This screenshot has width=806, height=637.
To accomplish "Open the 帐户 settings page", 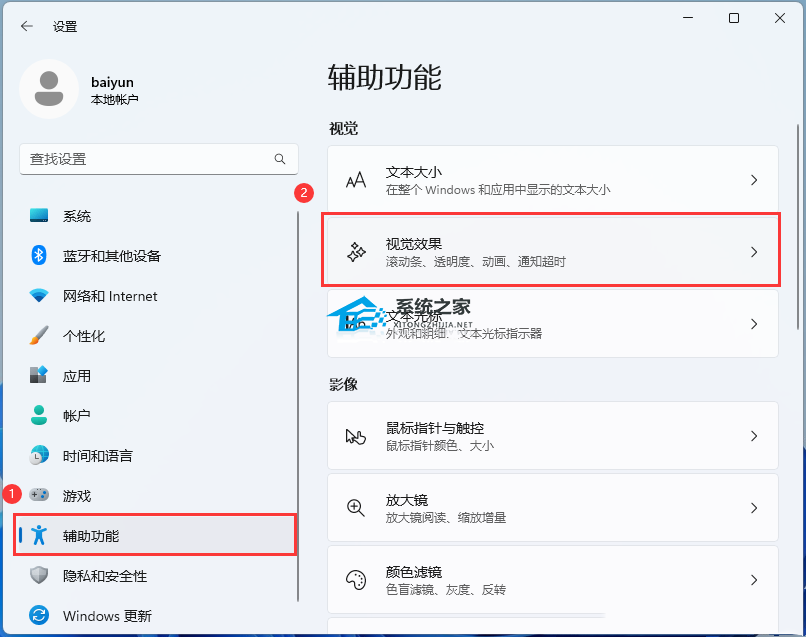I will tap(77, 416).
